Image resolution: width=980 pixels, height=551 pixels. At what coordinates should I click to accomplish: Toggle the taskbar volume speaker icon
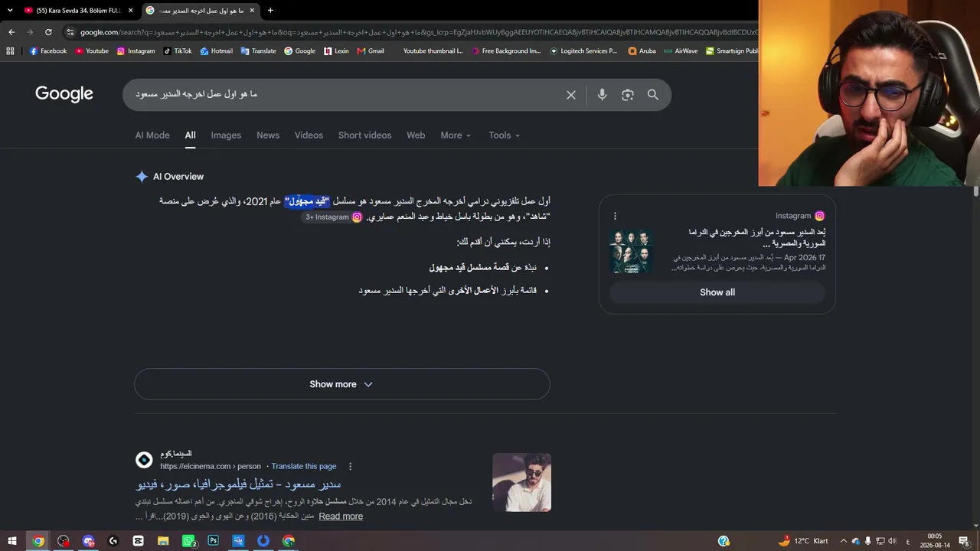(x=892, y=541)
